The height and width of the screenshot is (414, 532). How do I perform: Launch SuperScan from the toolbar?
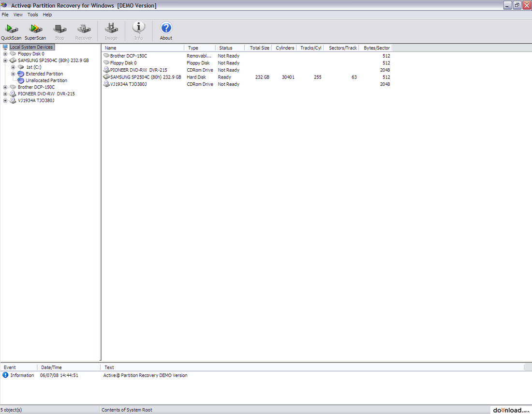click(35, 31)
